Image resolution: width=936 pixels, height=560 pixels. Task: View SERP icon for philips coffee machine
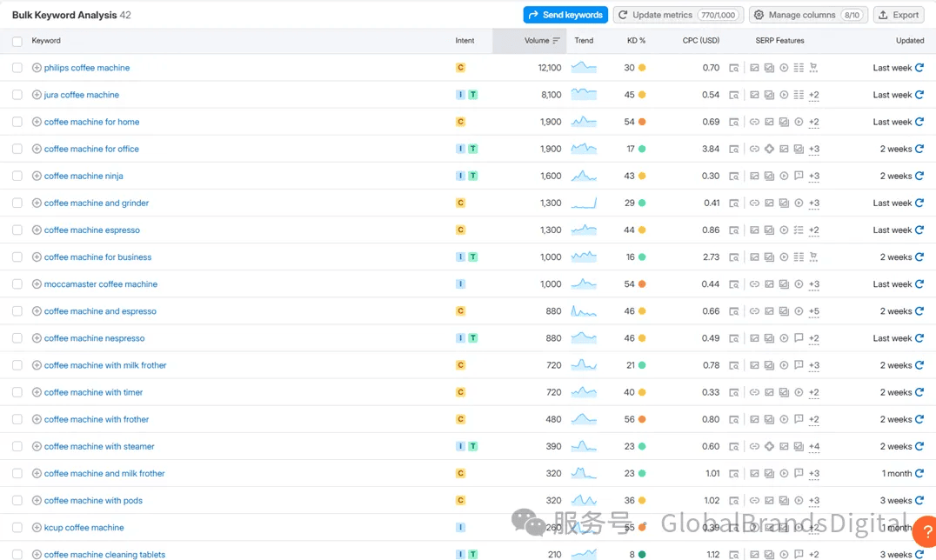point(733,68)
